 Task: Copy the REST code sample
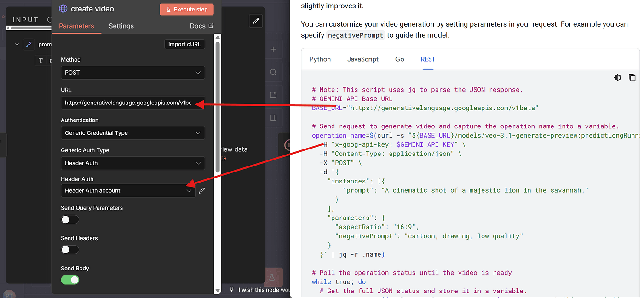tap(632, 78)
